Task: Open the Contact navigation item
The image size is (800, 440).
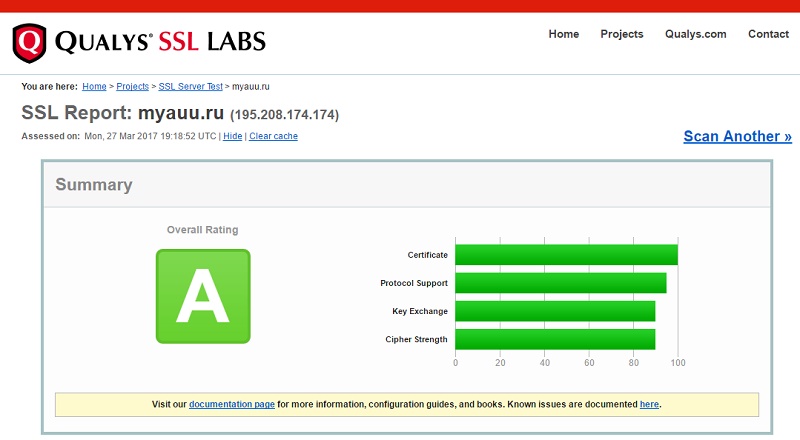Action: [x=768, y=34]
